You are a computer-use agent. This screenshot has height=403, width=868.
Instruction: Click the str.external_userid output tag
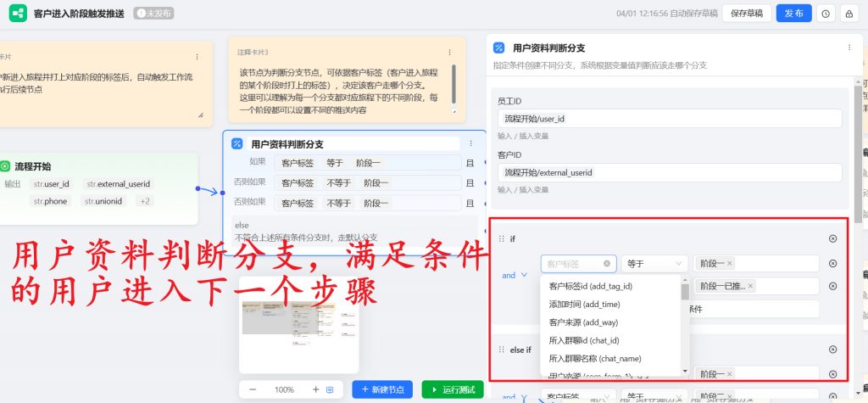pyautogui.click(x=118, y=184)
